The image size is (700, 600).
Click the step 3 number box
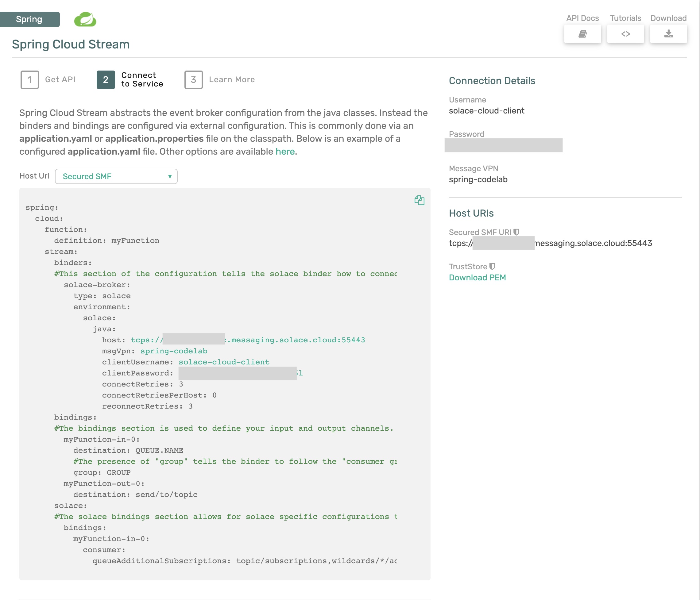click(x=193, y=80)
